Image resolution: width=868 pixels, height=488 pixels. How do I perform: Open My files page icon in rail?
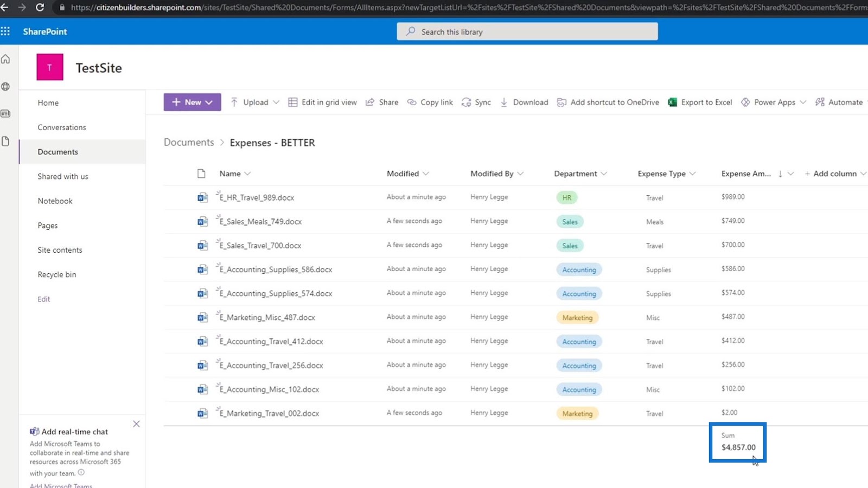[x=5, y=141]
